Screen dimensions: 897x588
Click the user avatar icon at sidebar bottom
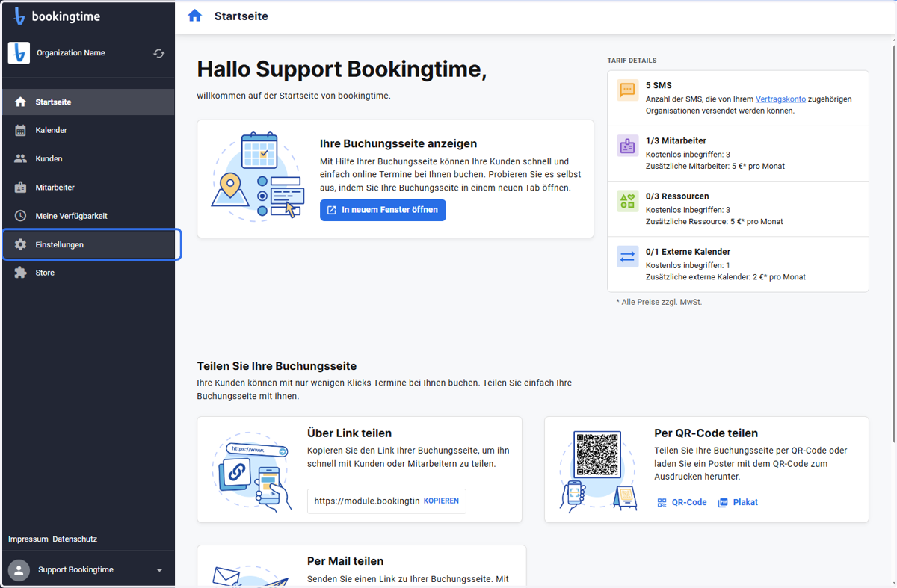click(x=19, y=570)
